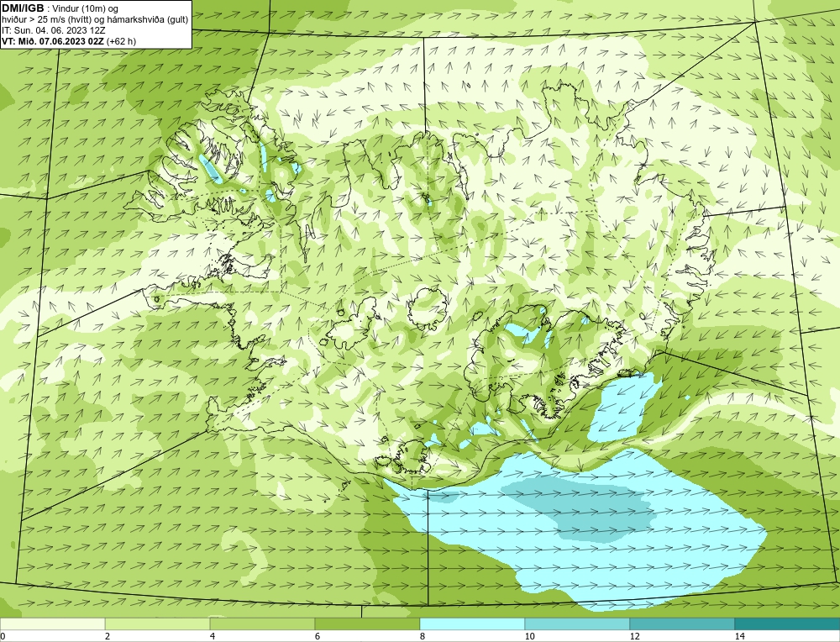This screenshot has height=642, width=840.
Task: Click the scale label '12'
Action: (x=635, y=636)
